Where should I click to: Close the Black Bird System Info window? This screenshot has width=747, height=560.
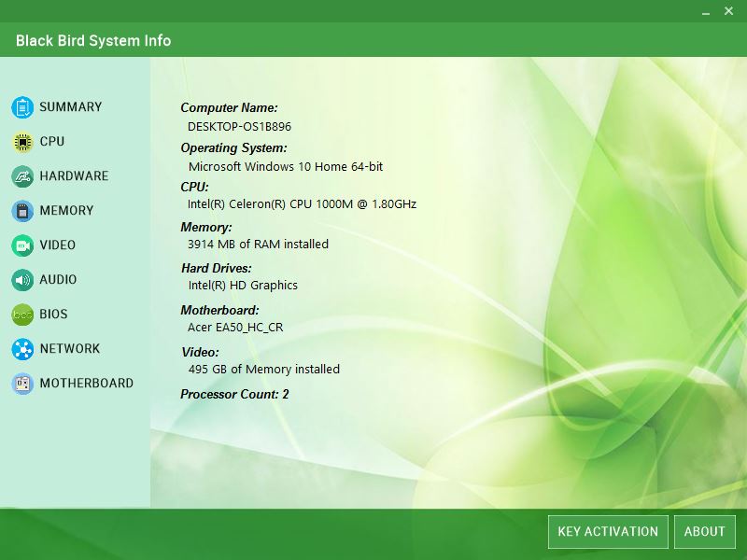(x=731, y=11)
